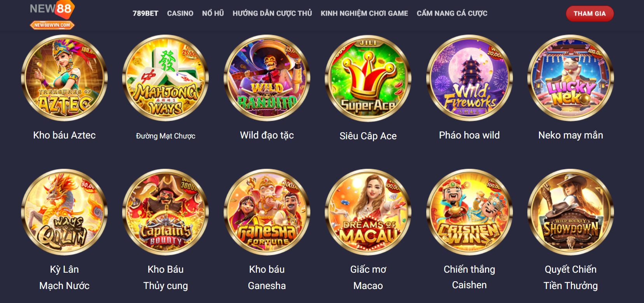This screenshot has height=303, width=644.
Task: Open the Lucky Neko game icon
Action: pos(570,78)
